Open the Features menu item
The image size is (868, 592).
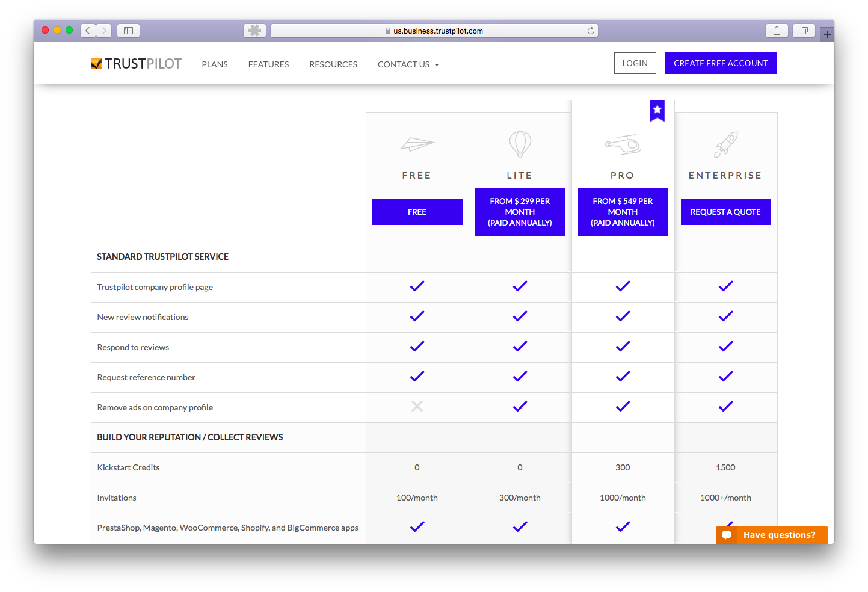[268, 64]
